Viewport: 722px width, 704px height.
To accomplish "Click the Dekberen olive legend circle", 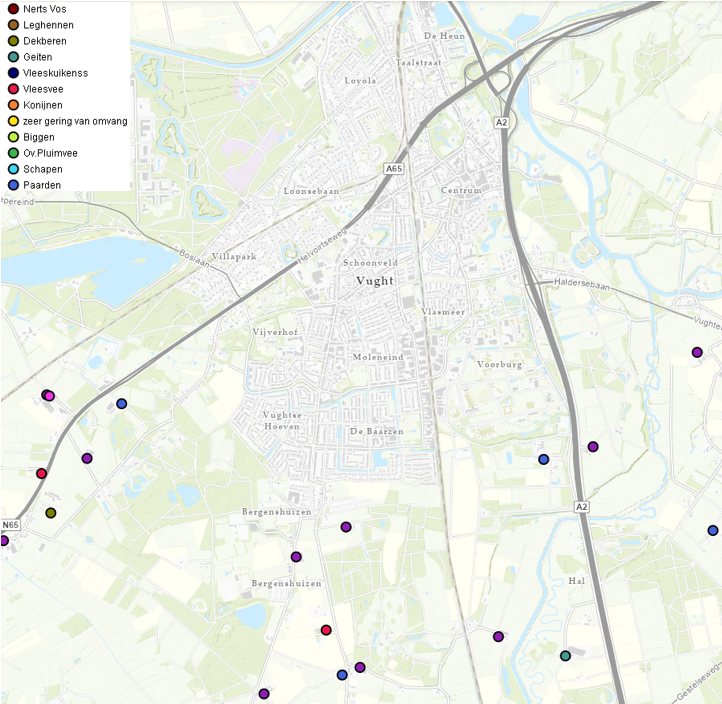I will pyautogui.click(x=13, y=41).
